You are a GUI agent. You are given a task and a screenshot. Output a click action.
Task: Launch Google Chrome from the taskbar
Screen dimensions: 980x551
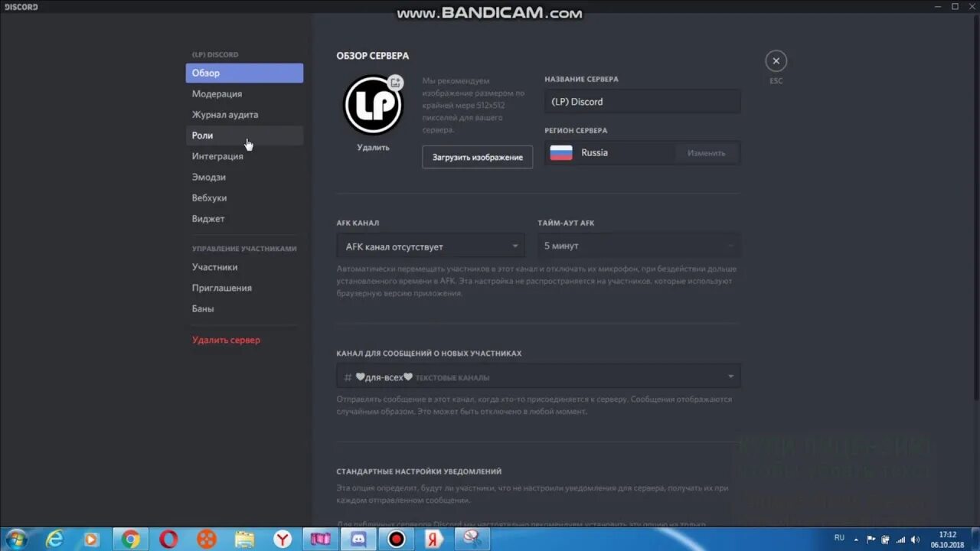pyautogui.click(x=130, y=539)
